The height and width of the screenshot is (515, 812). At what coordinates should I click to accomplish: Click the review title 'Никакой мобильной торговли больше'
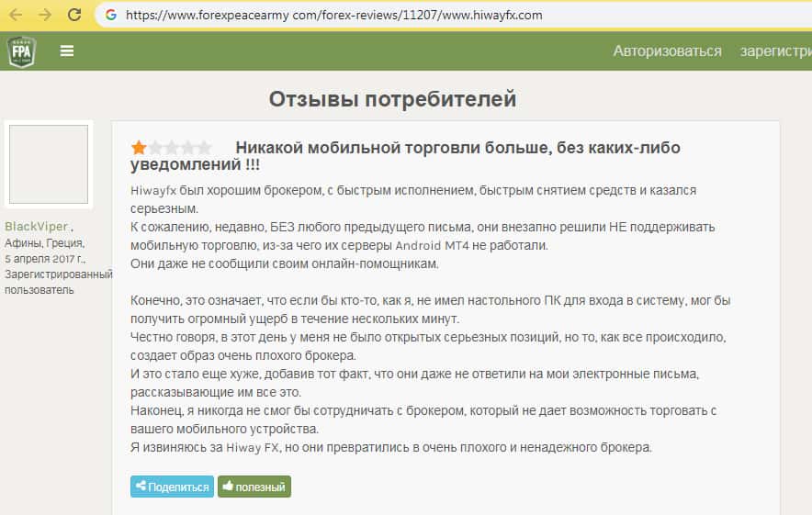(x=405, y=156)
